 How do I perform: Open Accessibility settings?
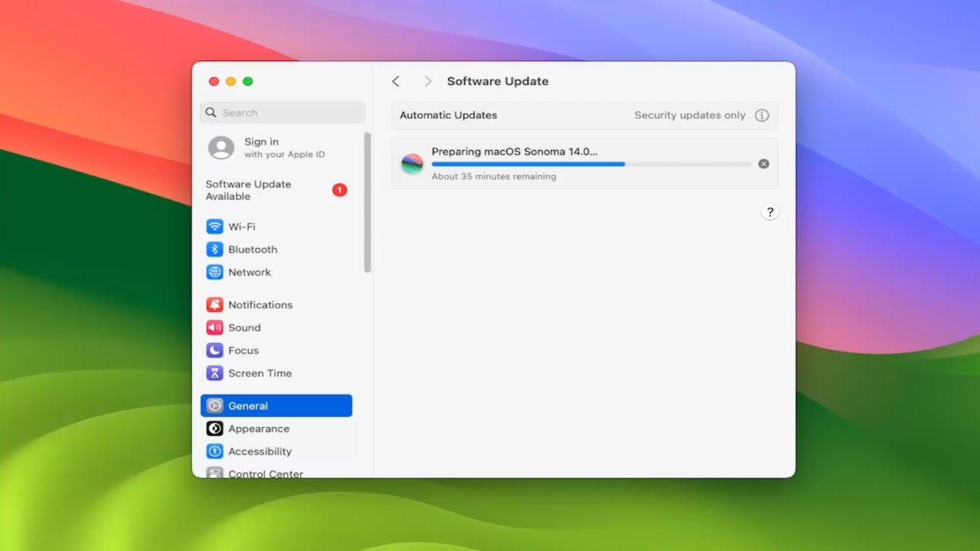click(276, 452)
